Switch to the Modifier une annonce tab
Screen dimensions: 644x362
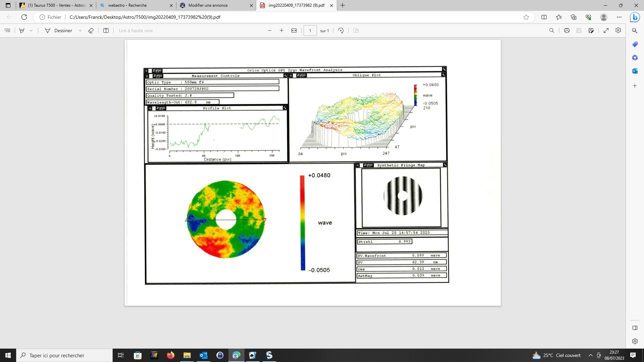pyautogui.click(x=208, y=5)
